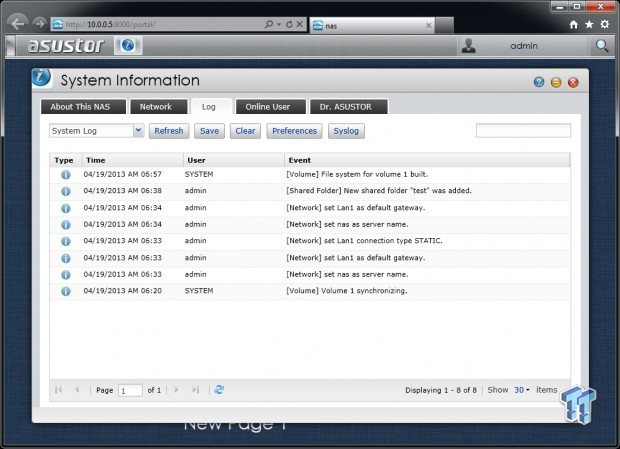
Task: Open the System Log type dropdown
Action: click(138, 130)
